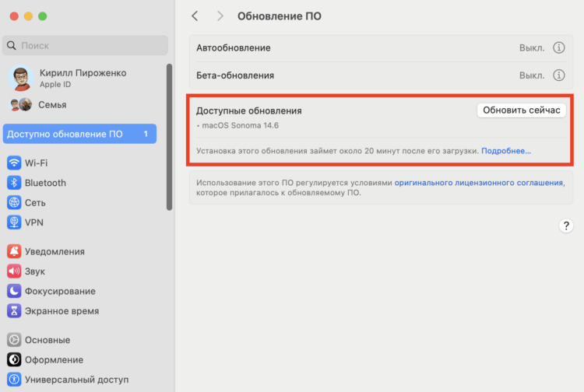Go back with the left chevron
584x392 pixels.
pyautogui.click(x=195, y=16)
